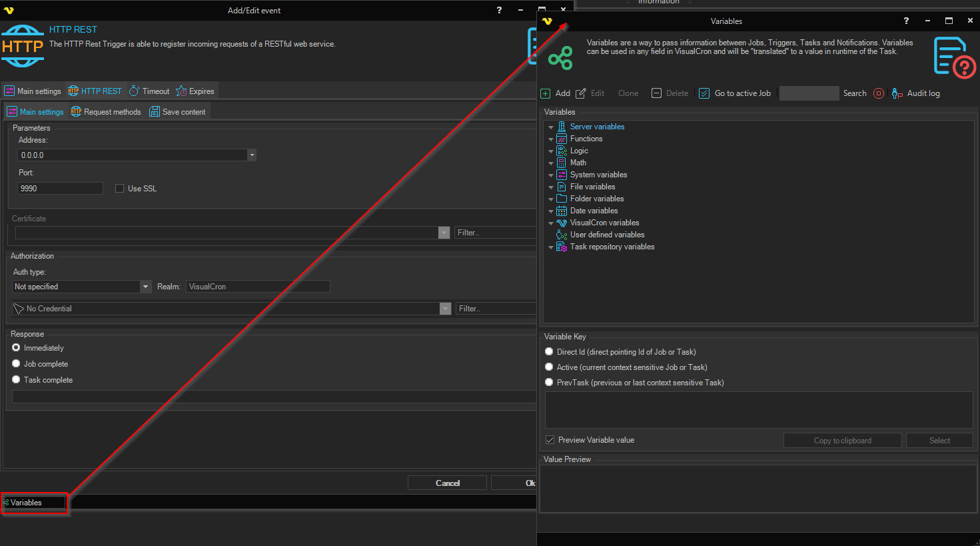The width and height of the screenshot is (980, 546).
Task: Click the Server variables tree icon
Action: click(x=562, y=127)
